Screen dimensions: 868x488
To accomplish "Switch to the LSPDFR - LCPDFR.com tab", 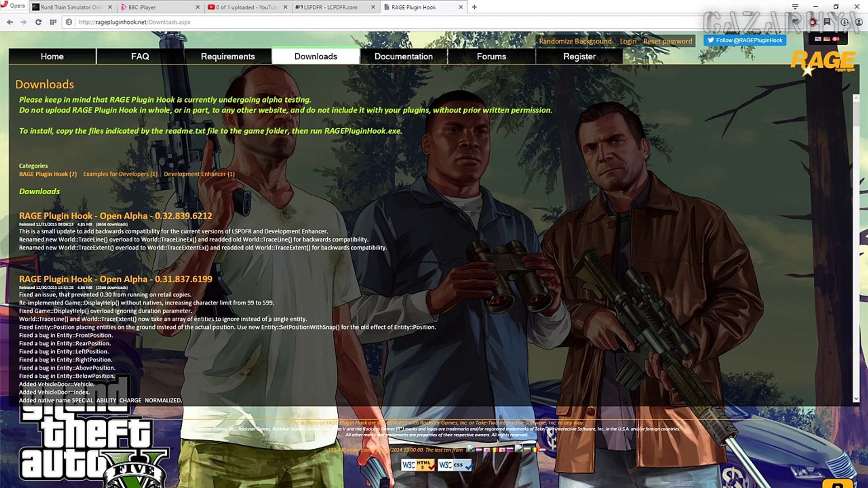I will pyautogui.click(x=330, y=7).
